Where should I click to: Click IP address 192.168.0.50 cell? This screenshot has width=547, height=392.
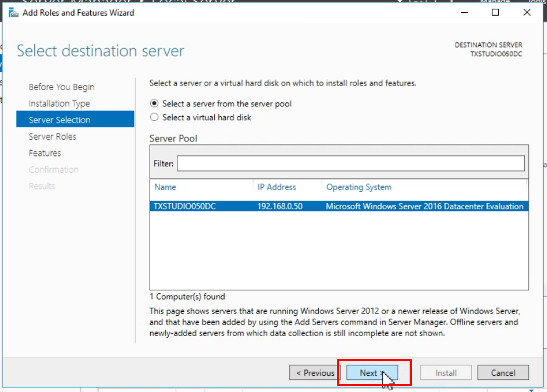click(x=280, y=206)
